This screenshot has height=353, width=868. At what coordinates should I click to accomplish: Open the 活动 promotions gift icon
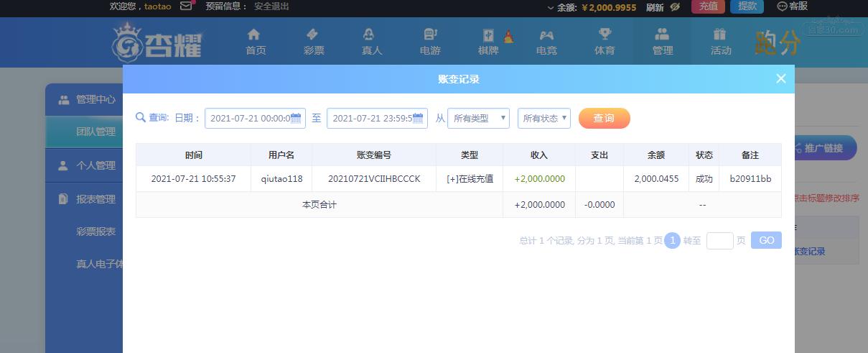(720, 35)
